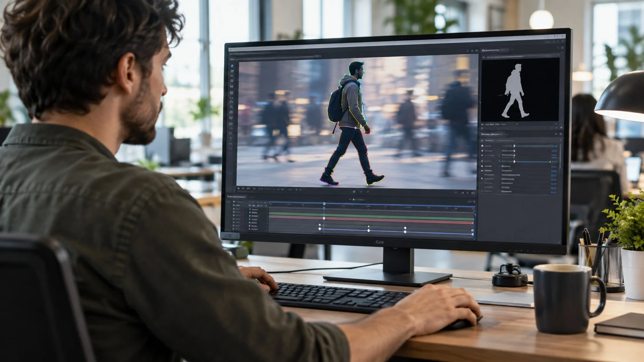This screenshot has width=644, height=362.
Task: Click the blue value link on the first property row
Action: pos(554,146)
